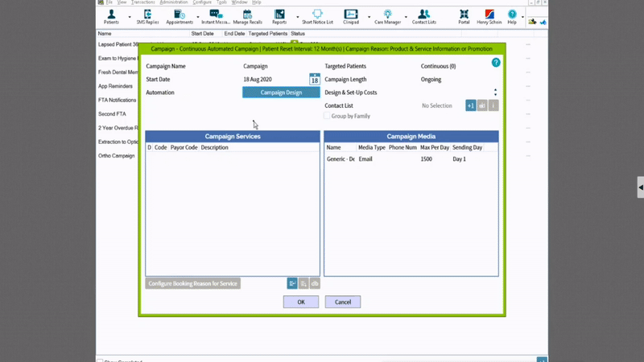Click the Start Date column header
644x362 pixels.
point(203,34)
